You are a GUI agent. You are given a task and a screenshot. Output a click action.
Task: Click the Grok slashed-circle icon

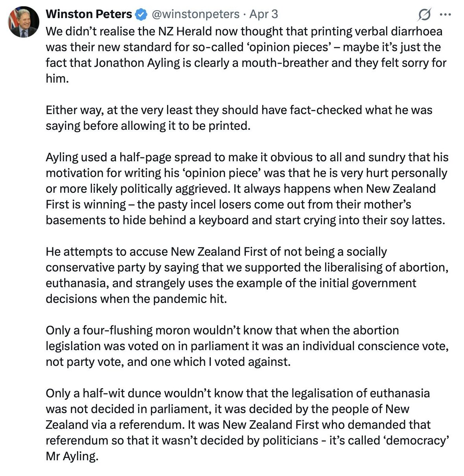click(424, 15)
